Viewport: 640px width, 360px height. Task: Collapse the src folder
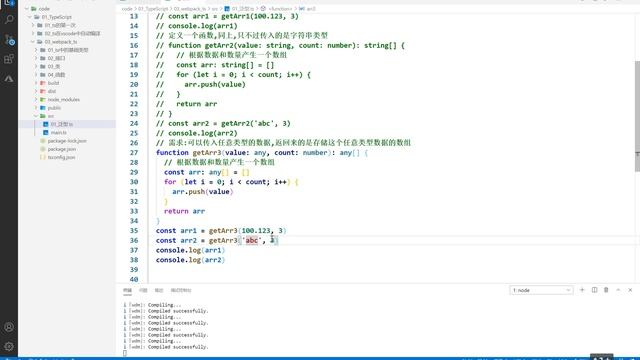click(x=36, y=116)
